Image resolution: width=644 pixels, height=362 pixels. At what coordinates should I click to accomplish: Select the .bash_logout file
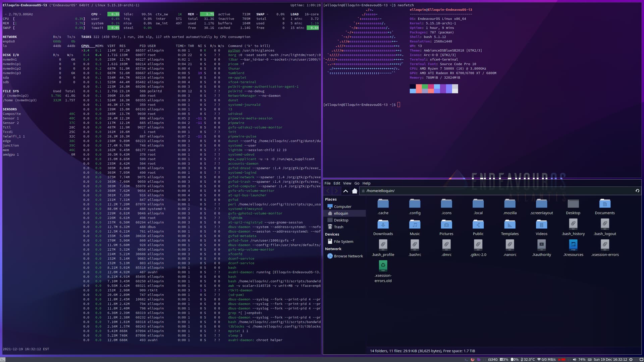(605, 227)
